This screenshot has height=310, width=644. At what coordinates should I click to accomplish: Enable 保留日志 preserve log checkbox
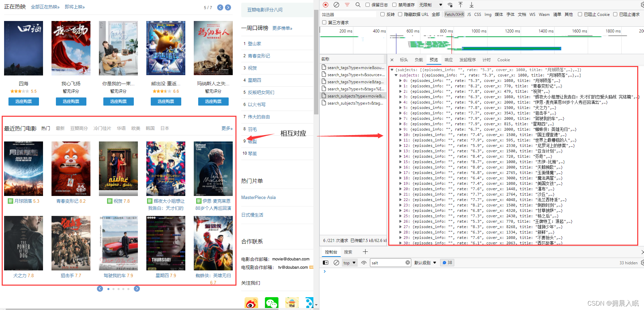[368, 5]
